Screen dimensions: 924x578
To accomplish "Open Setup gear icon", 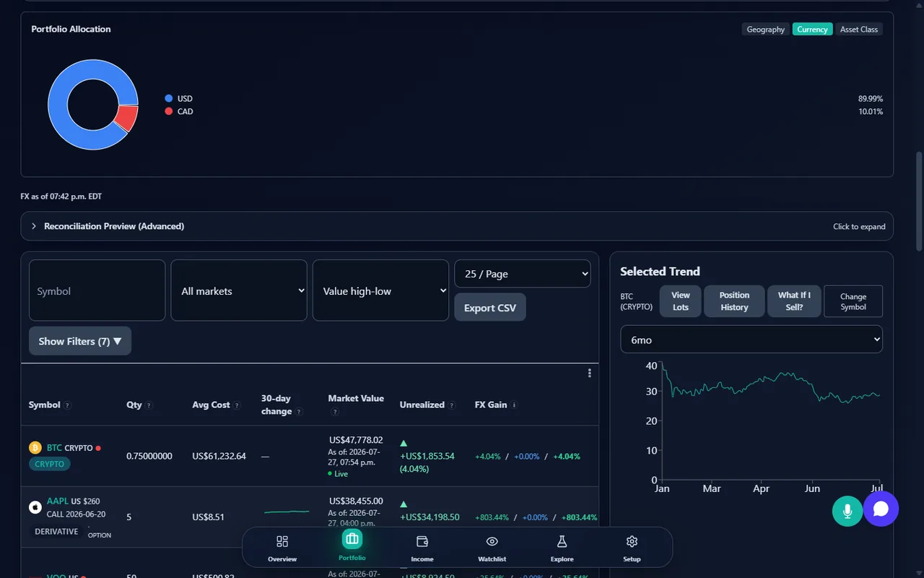I will [x=632, y=541].
